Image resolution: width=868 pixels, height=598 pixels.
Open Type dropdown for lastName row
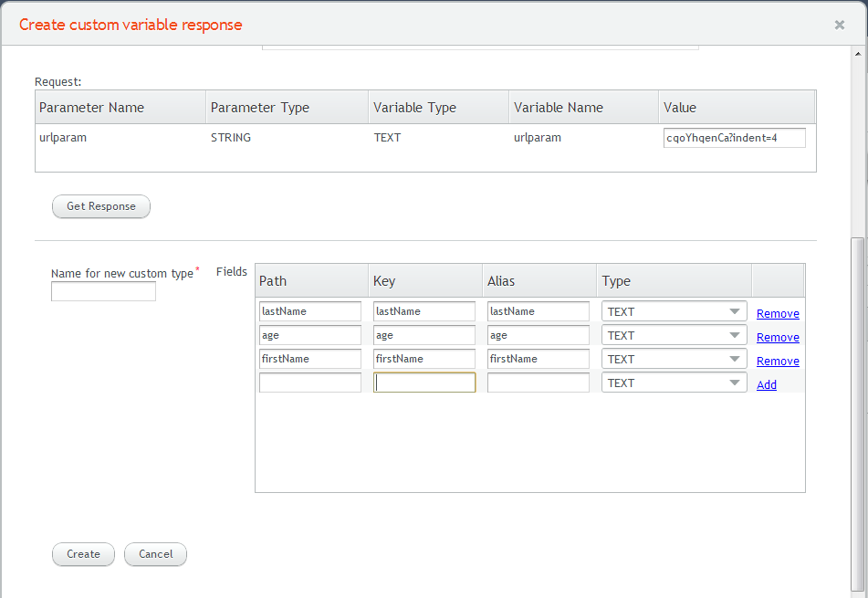[x=675, y=311]
